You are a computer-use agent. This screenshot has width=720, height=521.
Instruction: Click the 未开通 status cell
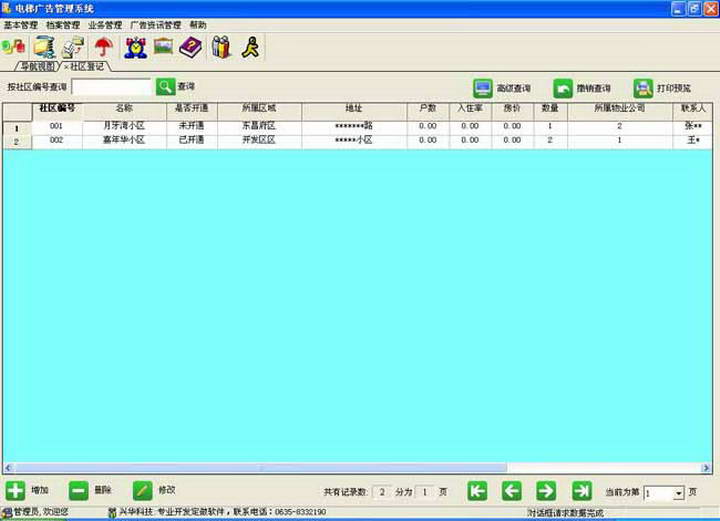(192, 126)
